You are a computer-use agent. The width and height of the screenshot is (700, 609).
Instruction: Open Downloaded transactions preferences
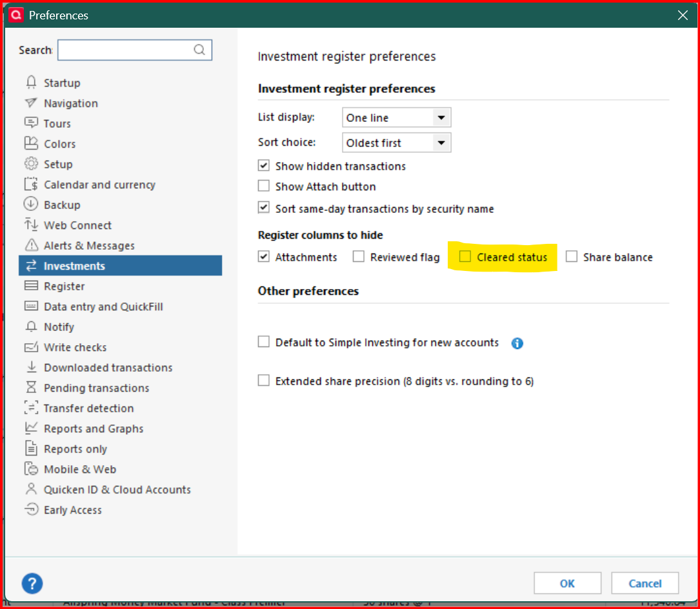108,368
